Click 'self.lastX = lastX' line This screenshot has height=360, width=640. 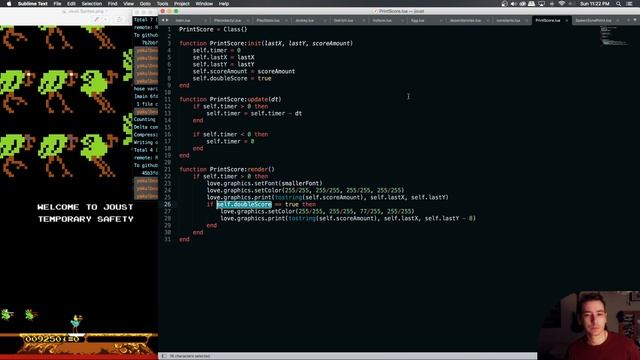pyautogui.click(x=223, y=58)
